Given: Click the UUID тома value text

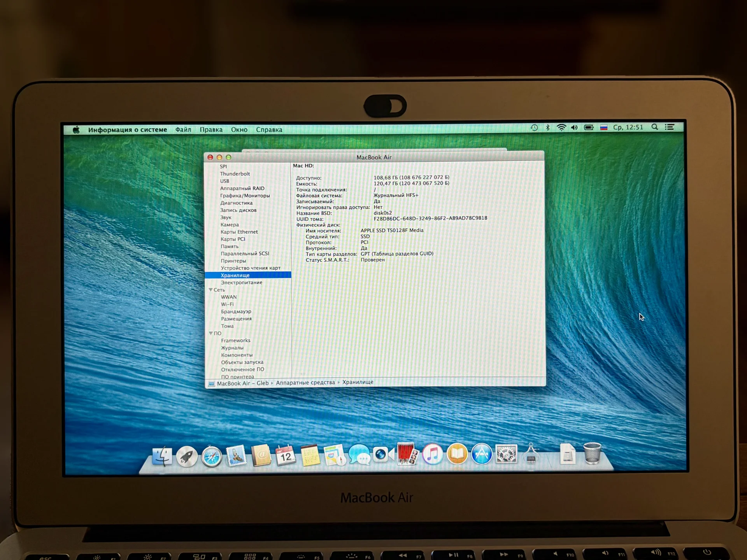Looking at the screenshot, I should click(x=430, y=218).
